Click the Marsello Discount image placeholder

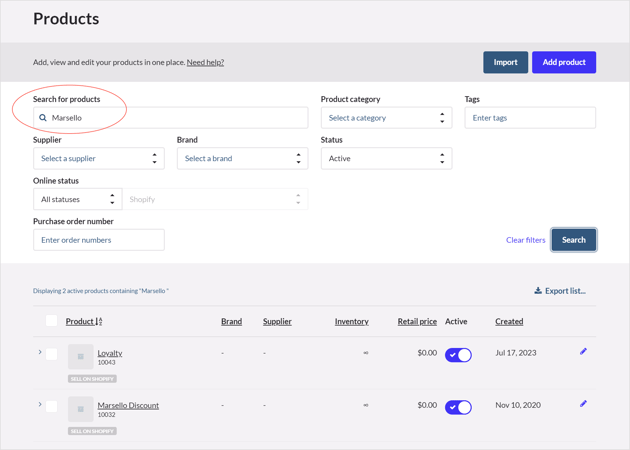(x=81, y=409)
